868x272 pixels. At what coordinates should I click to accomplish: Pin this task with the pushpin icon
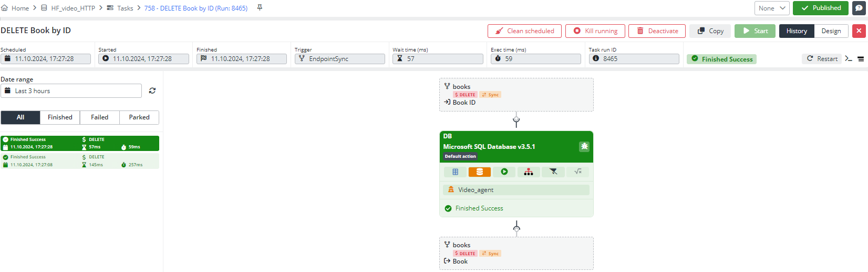tap(260, 8)
